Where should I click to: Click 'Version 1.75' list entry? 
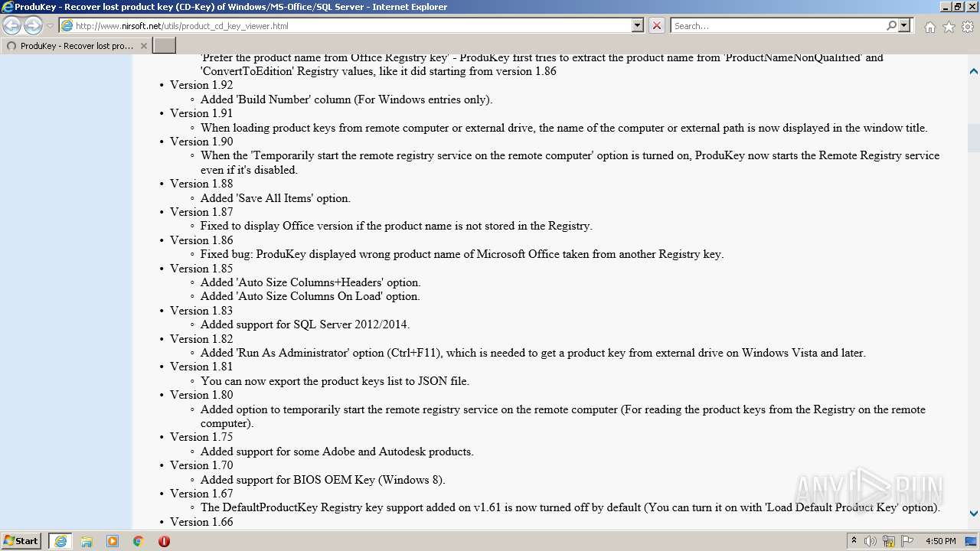201,437
